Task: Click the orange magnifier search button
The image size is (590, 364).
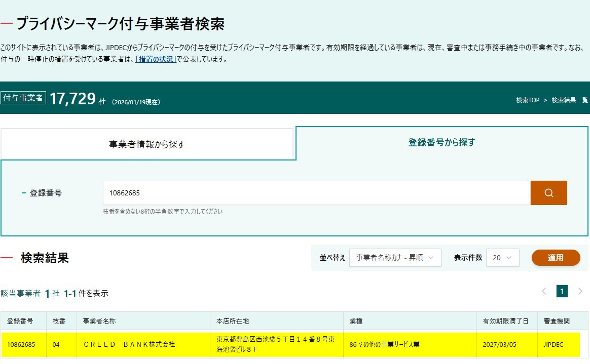Action: coord(548,193)
